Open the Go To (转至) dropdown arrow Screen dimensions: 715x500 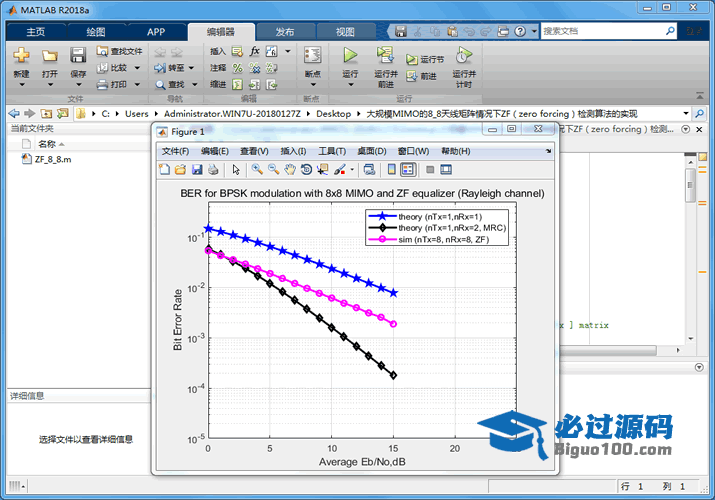tap(192, 68)
